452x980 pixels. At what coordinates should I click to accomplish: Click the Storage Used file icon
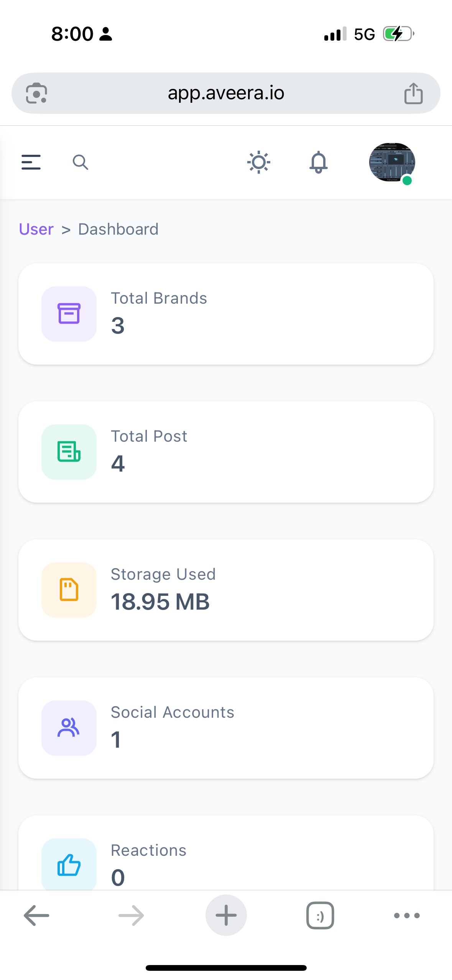(69, 590)
